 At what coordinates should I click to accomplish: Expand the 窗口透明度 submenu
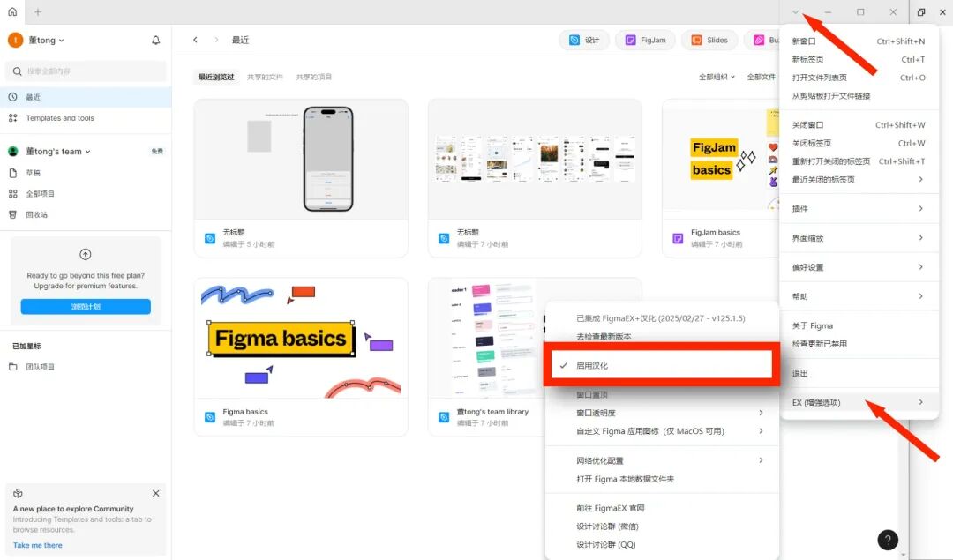tap(661, 413)
